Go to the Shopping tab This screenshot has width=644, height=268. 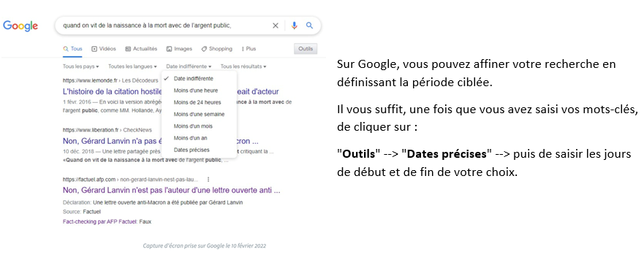coord(216,49)
